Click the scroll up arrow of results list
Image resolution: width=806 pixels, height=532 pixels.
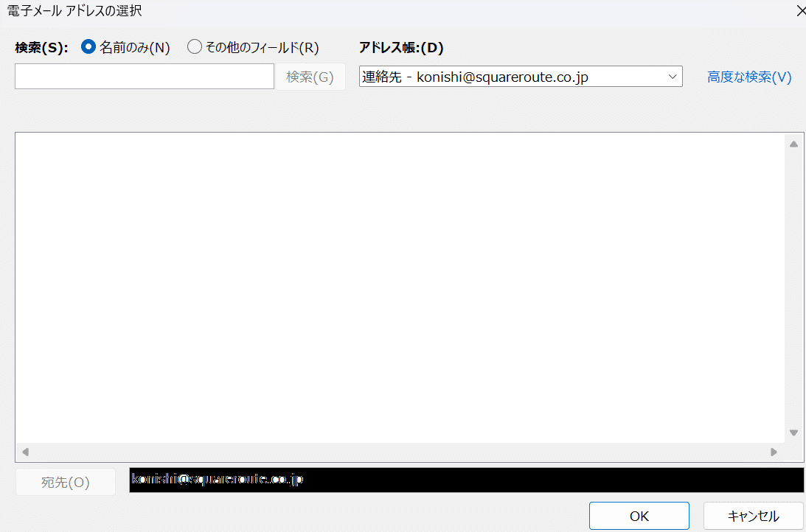coord(793,144)
